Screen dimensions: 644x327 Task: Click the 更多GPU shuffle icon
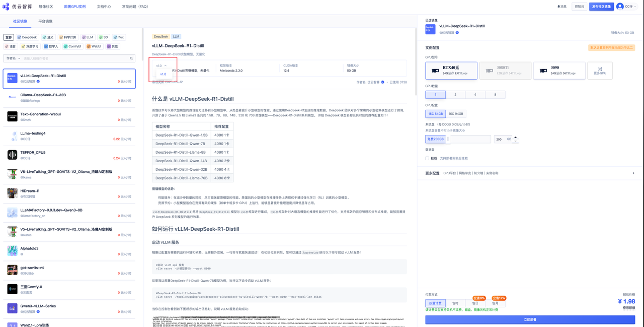(x=600, y=69)
